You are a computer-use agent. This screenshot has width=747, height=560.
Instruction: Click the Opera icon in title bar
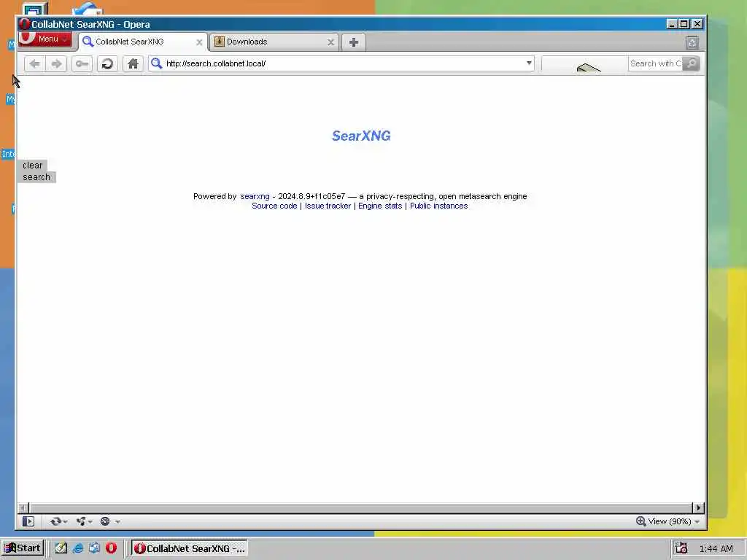24,24
